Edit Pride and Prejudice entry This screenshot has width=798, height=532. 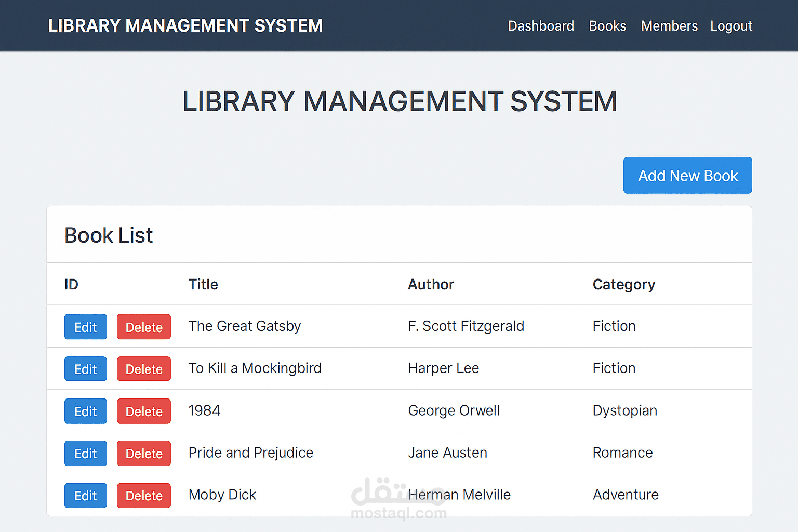click(86, 454)
